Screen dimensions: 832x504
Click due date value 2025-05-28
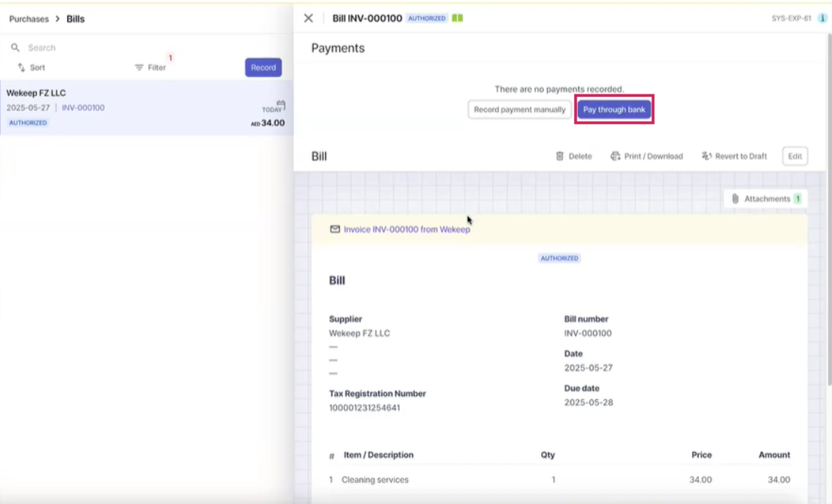pyautogui.click(x=589, y=402)
